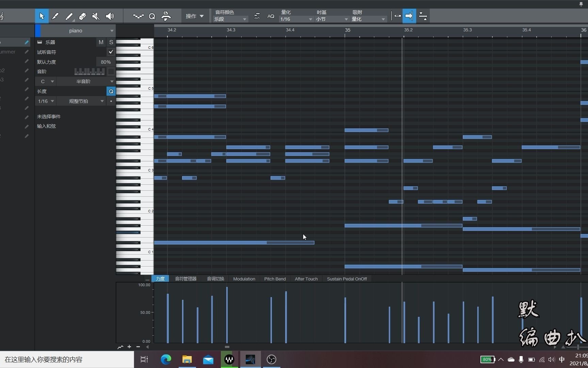Click bar 35 on the timeline ruler
This screenshot has height=368, width=588.
click(x=347, y=30)
